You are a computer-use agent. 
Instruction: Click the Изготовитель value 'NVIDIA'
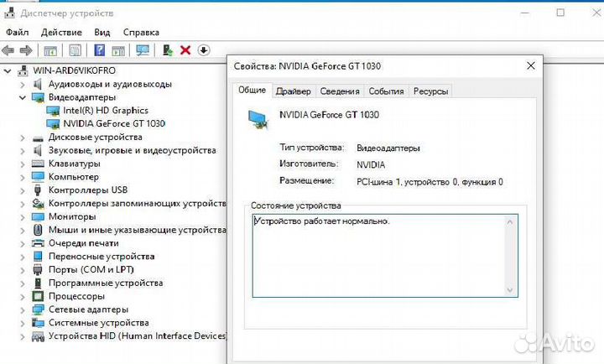pos(371,165)
